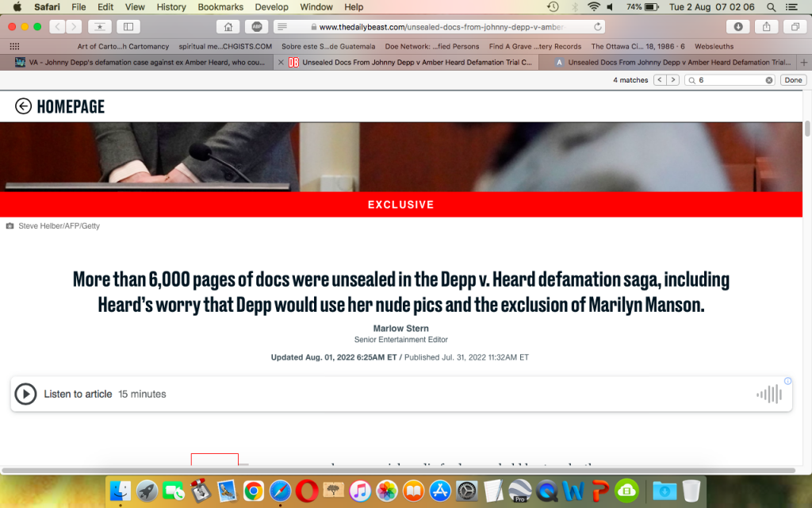The height and width of the screenshot is (508, 812).
Task: Open the Safari downloads icon
Action: tap(738, 26)
